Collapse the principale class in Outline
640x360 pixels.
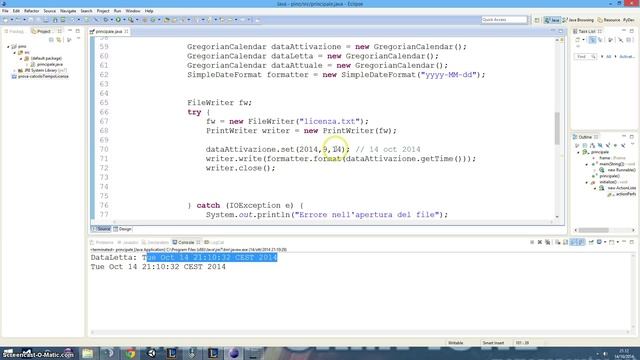pos(578,152)
